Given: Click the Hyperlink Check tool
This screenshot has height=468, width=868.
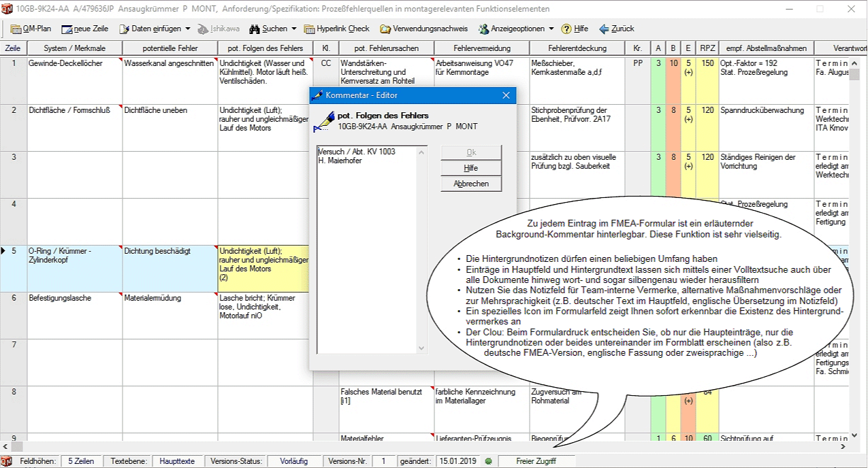Looking at the screenshot, I should coord(337,29).
